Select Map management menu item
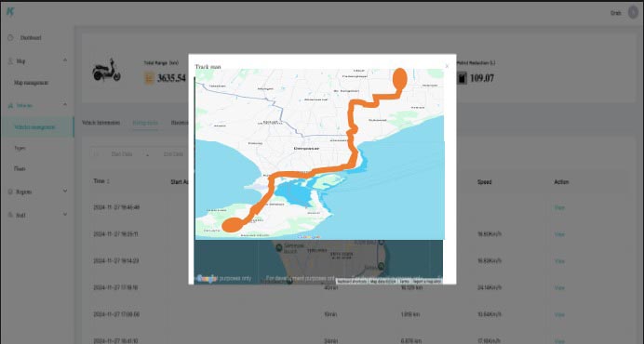The height and width of the screenshot is (344, 644). [32, 83]
